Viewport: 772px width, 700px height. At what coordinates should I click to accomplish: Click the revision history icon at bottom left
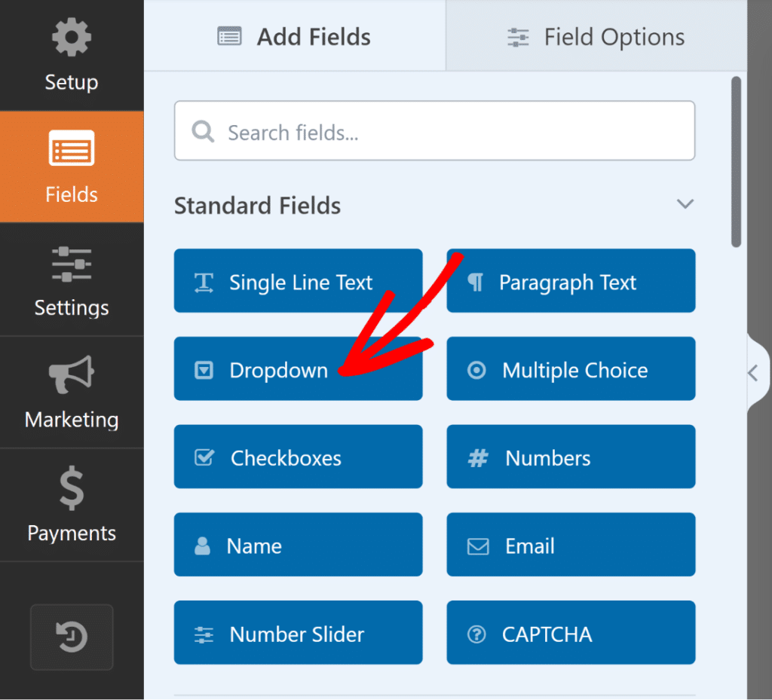72,637
